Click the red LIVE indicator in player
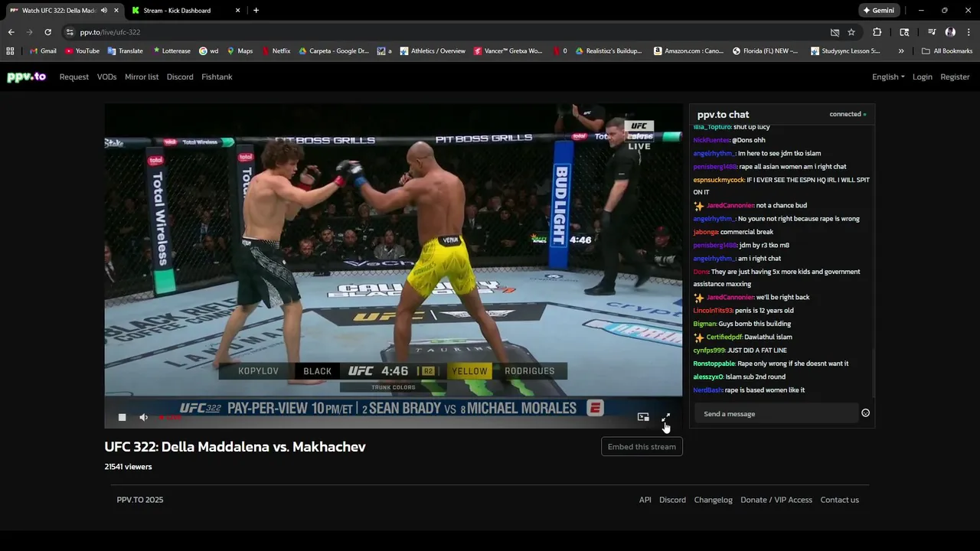The height and width of the screenshot is (551, 980). tap(170, 417)
